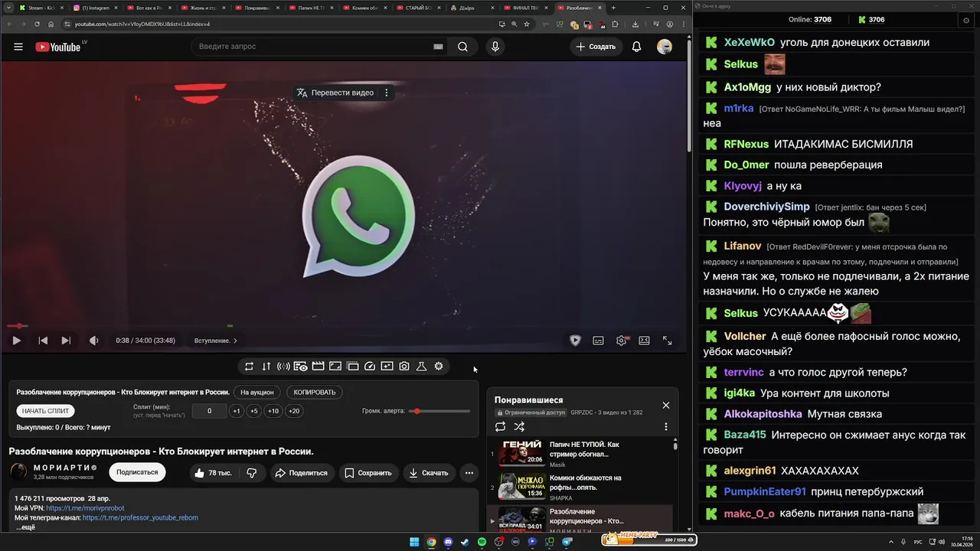Toggle the autoplay shield button in player

coord(576,341)
